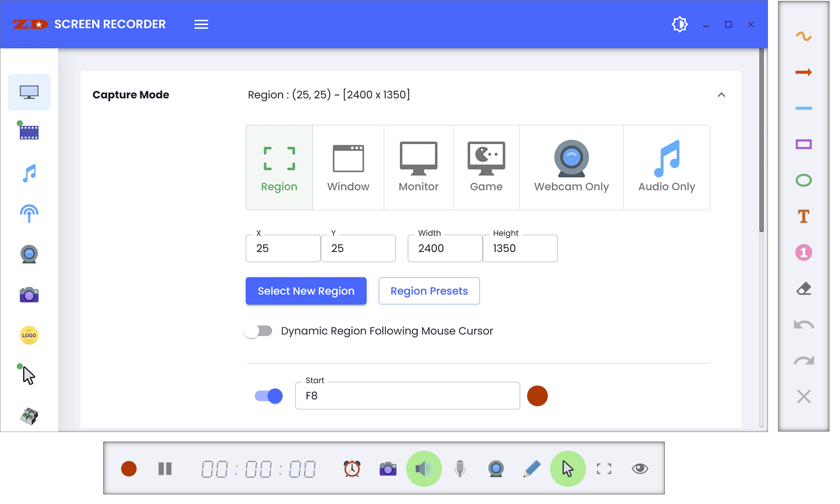The width and height of the screenshot is (840, 504).
Task: Click the ZD Screen Recorder logo
Action: [x=30, y=24]
